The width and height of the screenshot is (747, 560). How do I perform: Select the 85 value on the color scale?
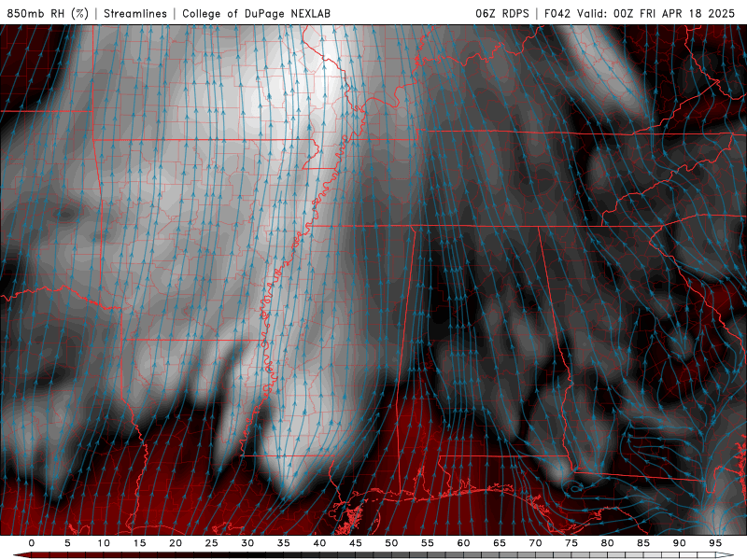coord(643,543)
